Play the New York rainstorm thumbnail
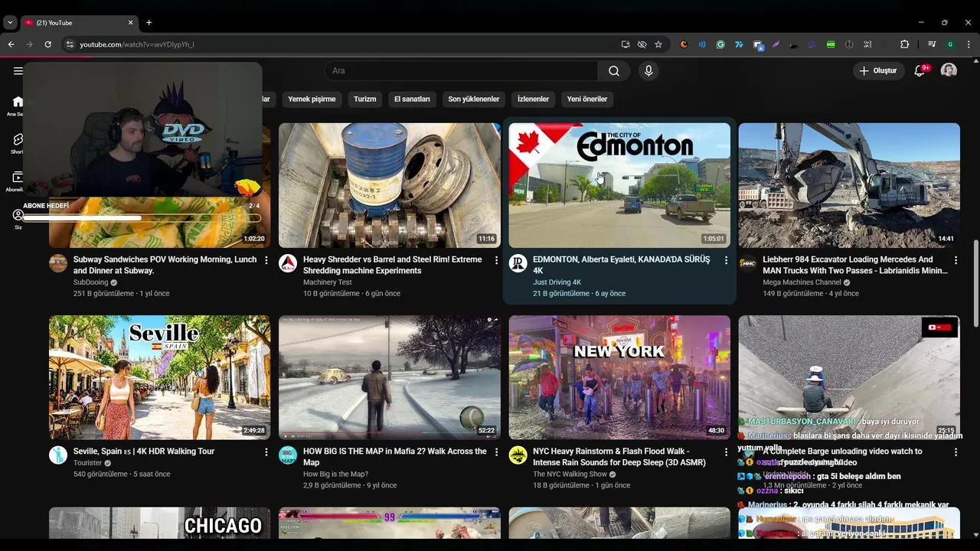 tap(619, 377)
